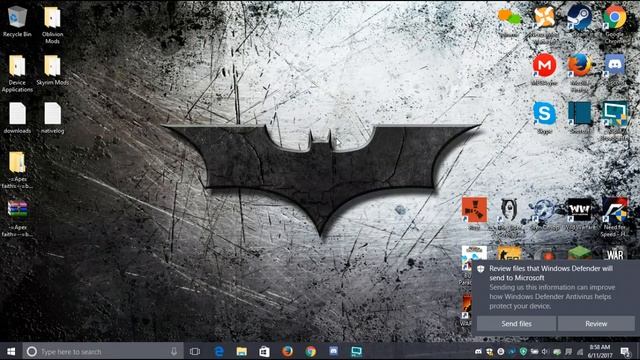This screenshot has height=360, width=640.
Task: Open the WAR game desktop shortcut
Action: [615, 253]
